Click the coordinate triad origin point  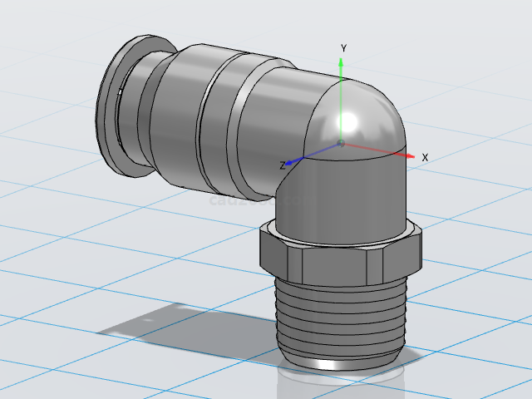click(341, 144)
